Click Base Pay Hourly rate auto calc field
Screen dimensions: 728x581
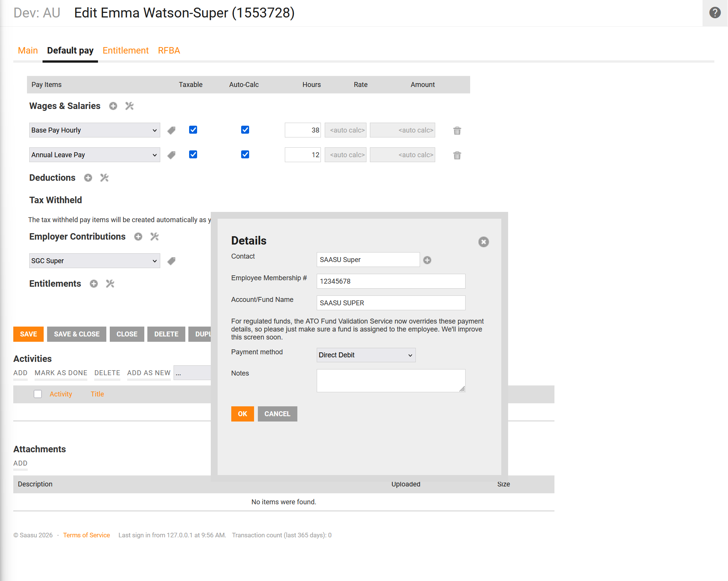[x=346, y=130]
